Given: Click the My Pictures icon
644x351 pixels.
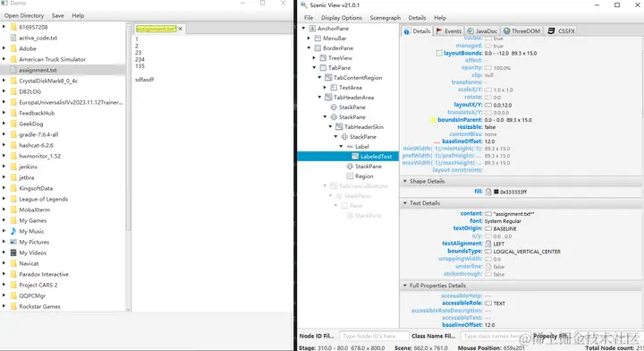Looking at the screenshot, I should click(13, 242).
